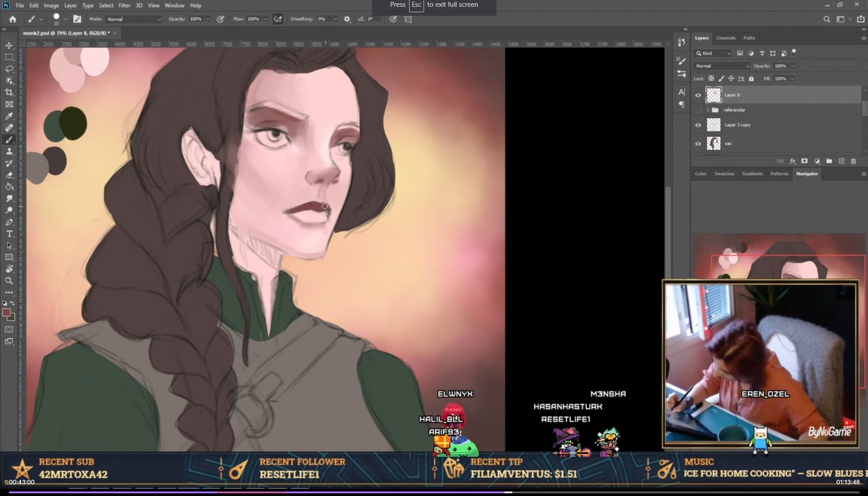Select the Dodge tool
This screenshot has width=868, height=496.
[x=9, y=210]
